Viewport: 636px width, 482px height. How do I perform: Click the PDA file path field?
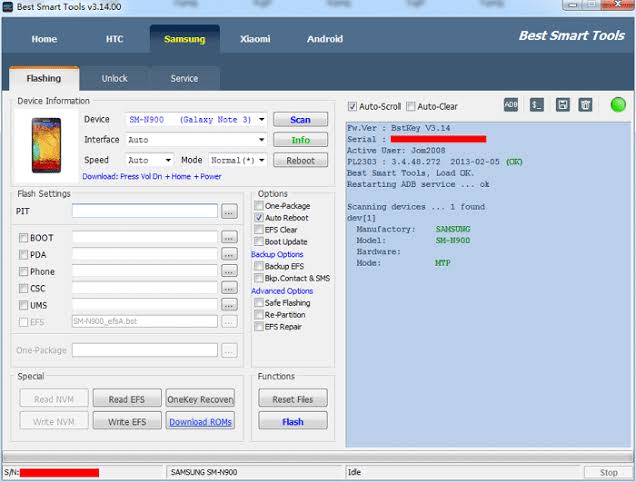click(x=145, y=254)
